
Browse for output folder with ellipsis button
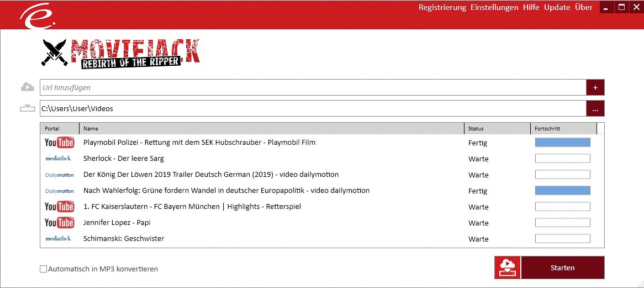point(595,108)
